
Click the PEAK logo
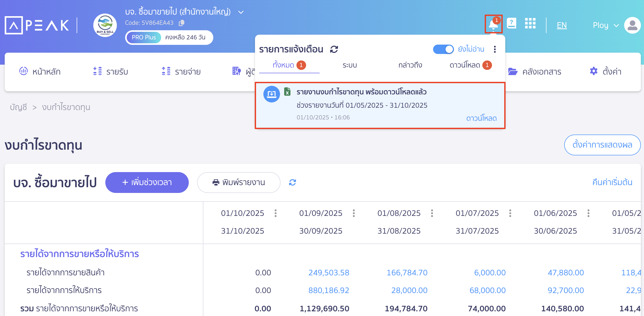(37, 25)
